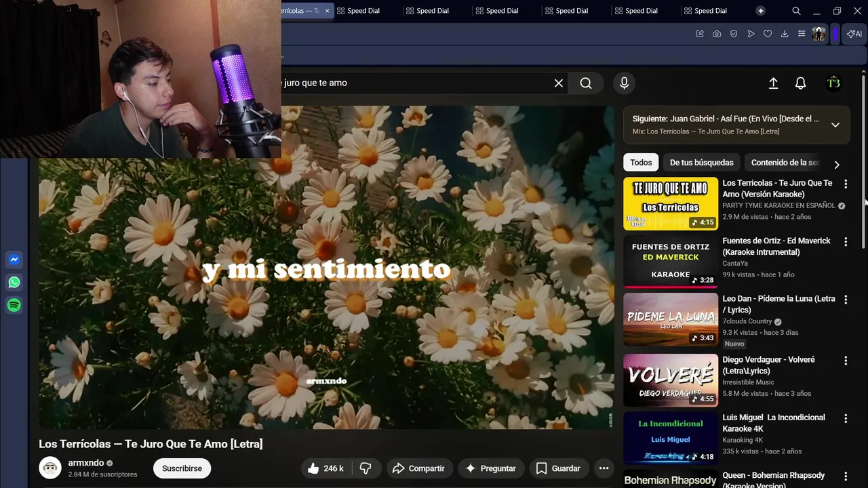The width and height of the screenshot is (868, 488).
Task: Open Leo Dan Pídeme la Luna title
Action: point(778,304)
